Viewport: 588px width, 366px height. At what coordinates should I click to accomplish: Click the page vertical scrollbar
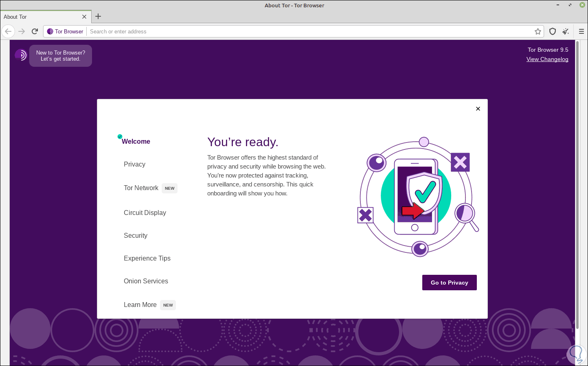(577, 185)
